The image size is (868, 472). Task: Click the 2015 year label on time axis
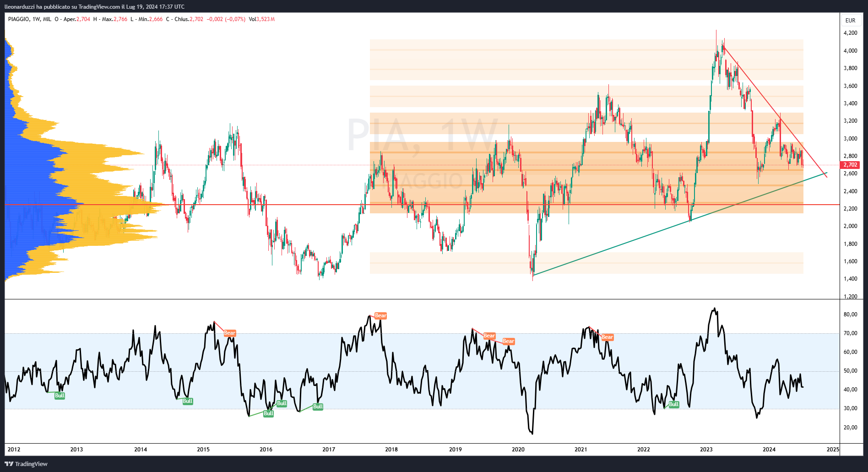pyautogui.click(x=203, y=450)
